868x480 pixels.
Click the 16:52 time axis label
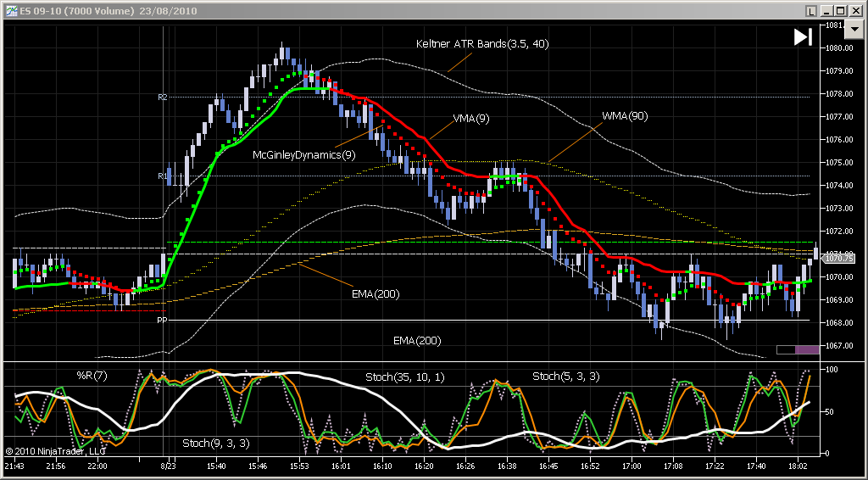pyautogui.click(x=590, y=466)
